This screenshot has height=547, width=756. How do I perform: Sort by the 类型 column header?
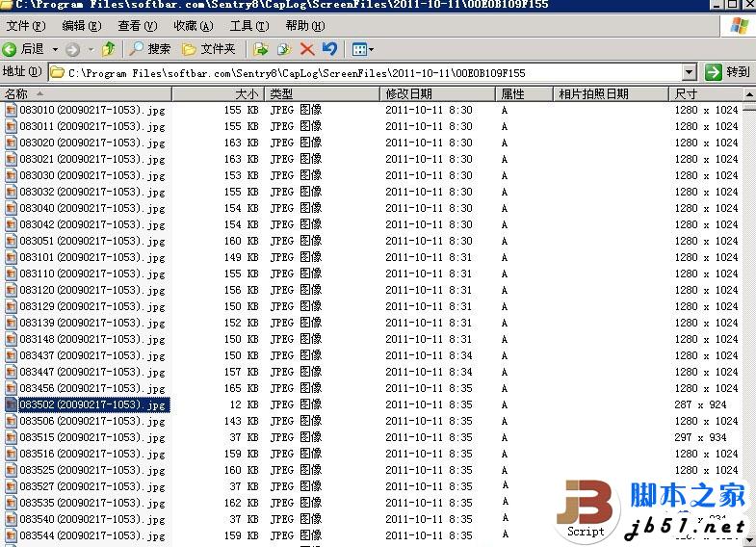(322, 93)
